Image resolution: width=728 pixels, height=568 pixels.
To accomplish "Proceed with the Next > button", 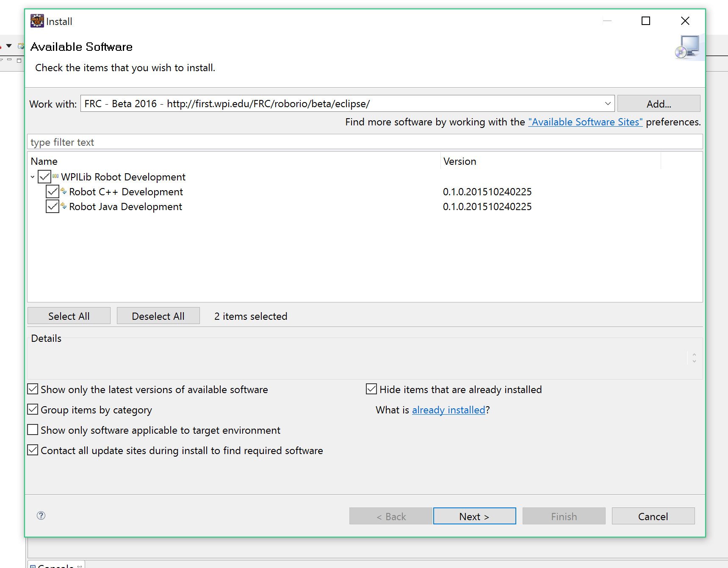I will click(x=474, y=516).
